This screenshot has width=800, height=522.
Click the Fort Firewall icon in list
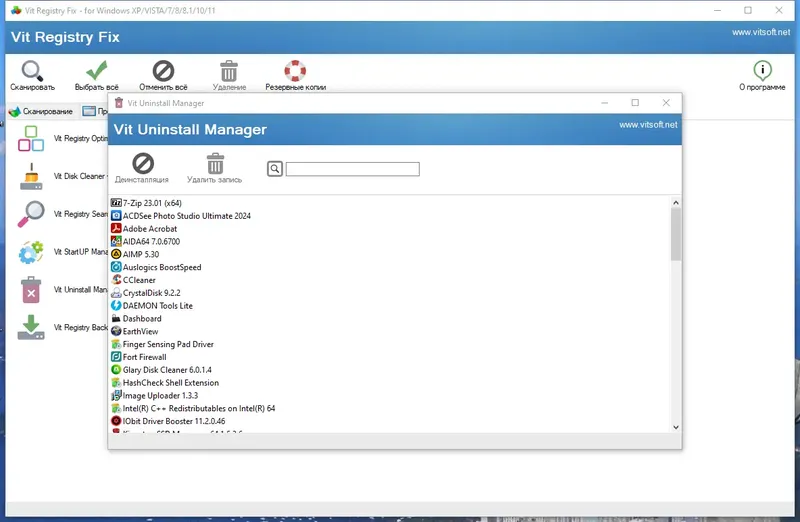click(116, 357)
